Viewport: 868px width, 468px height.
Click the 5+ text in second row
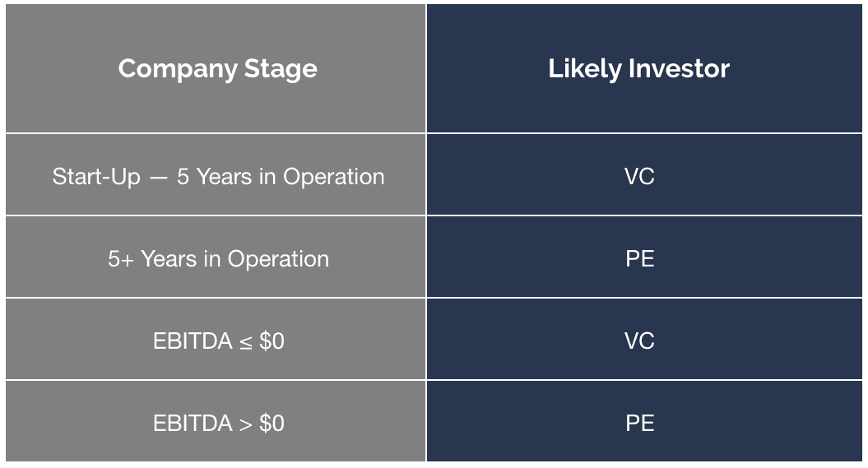pyautogui.click(x=121, y=259)
